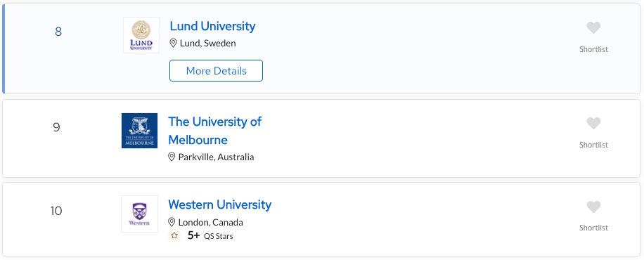The image size is (644, 260).
Task: Click the location pin beside Lund, Sweden
Action: [174, 43]
